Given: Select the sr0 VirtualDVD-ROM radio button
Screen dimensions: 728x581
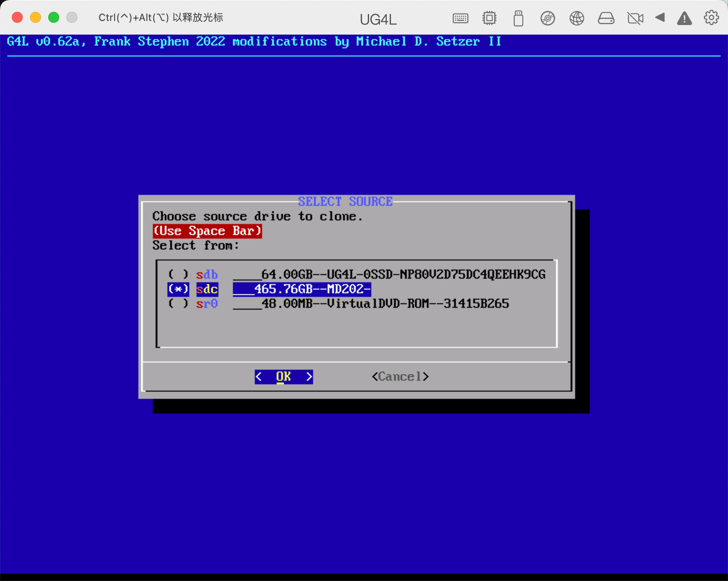Looking at the screenshot, I should pyautogui.click(x=178, y=304).
